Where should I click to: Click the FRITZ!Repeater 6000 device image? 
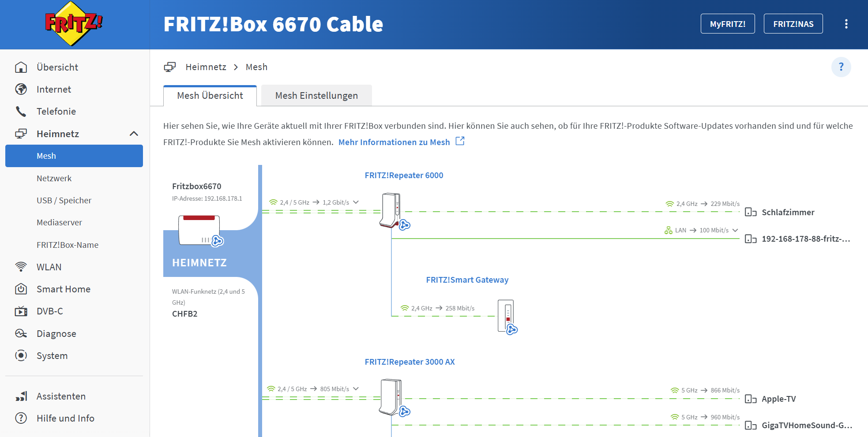point(391,210)
